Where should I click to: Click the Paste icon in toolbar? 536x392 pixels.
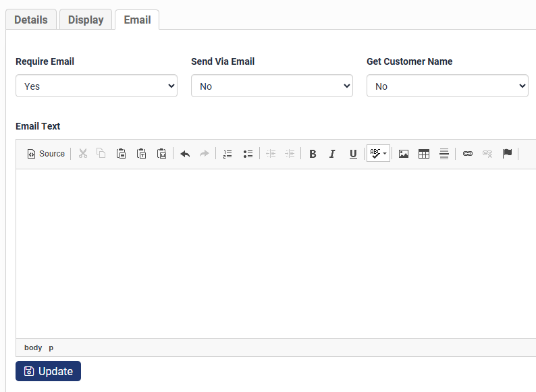click(x=121, y=154)
